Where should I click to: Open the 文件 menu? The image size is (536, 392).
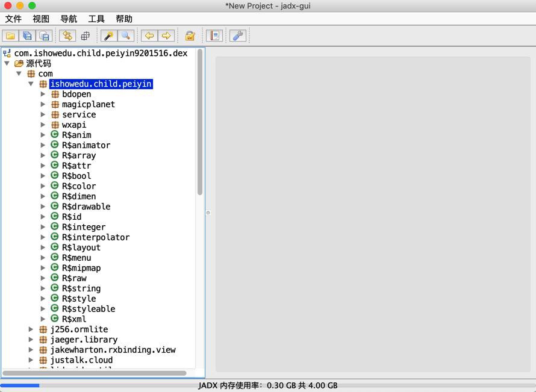(13, 19)
